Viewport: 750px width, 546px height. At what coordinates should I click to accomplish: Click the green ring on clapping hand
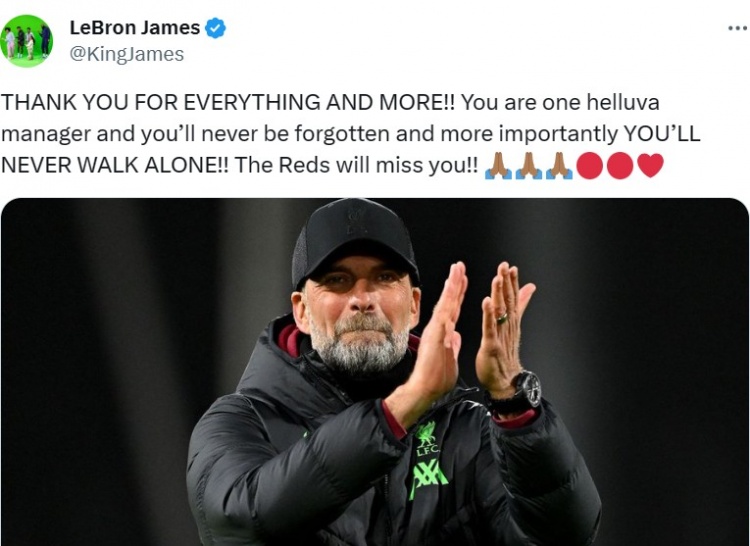[501, 317]
